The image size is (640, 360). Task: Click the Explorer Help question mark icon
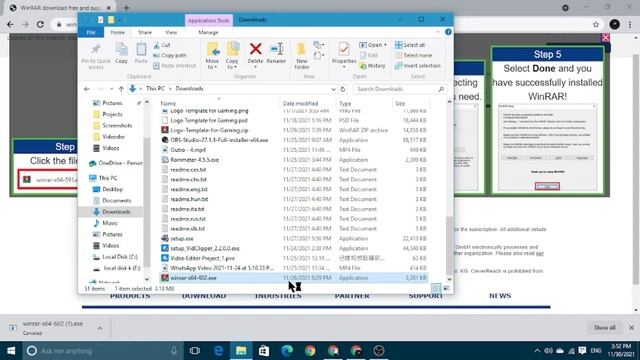[448, 32]
